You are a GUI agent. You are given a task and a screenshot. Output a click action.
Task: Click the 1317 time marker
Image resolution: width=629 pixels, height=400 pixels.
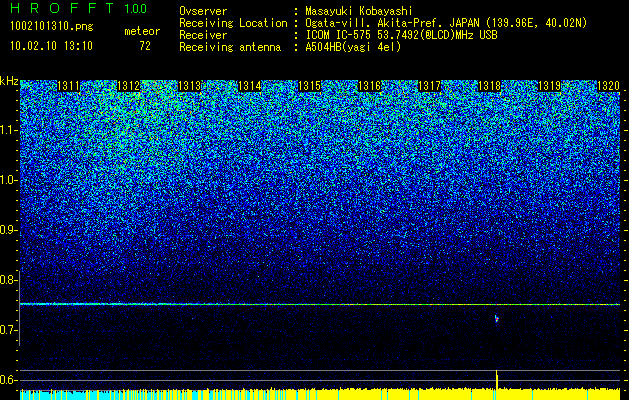point(429,86)
